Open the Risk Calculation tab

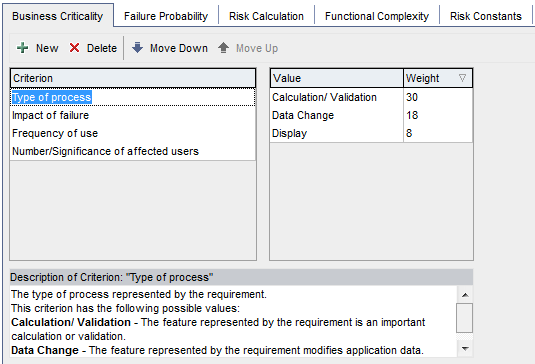[x=266, y=16]
